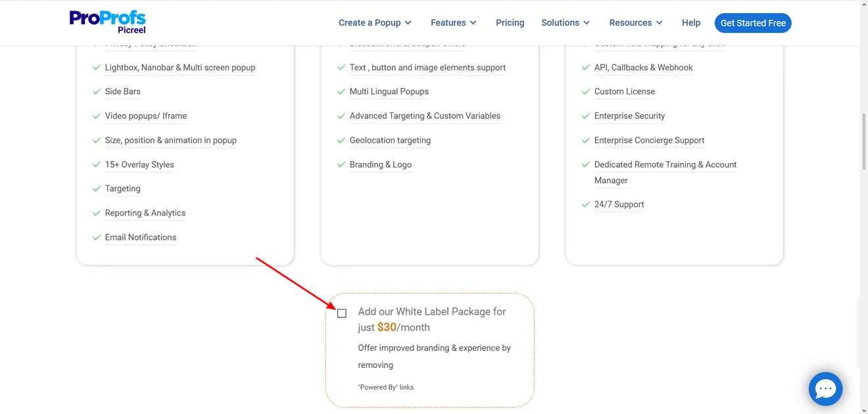Expand the Solutions dropdown menu
Image resolution: width=868 pixels, height=414 pixels.
(566, 22)
